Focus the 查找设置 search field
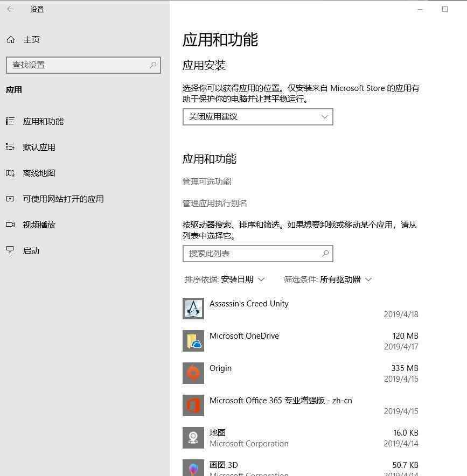The height and width of the screenshot is (476, 467). pos(83,65)
